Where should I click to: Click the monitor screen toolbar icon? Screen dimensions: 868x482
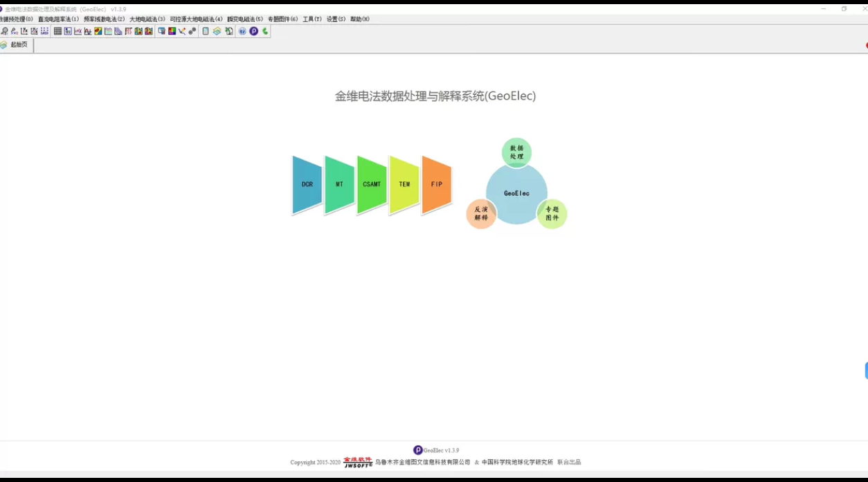coord(161,31)
